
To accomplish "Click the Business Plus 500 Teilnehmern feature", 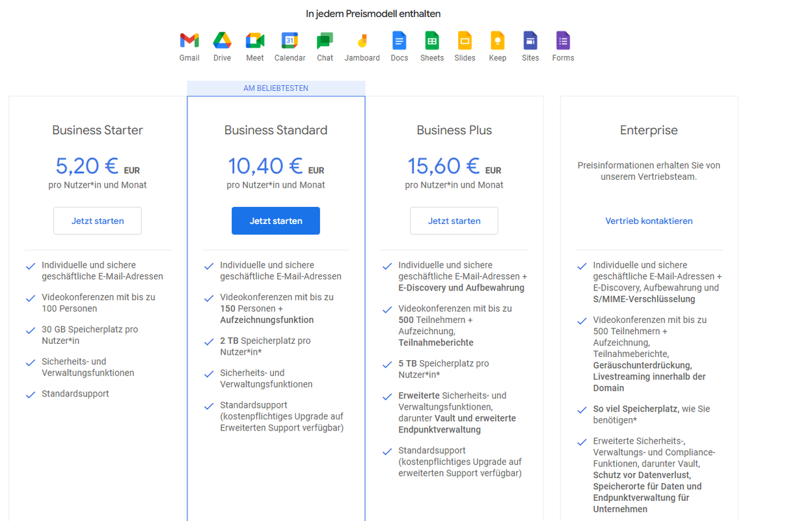I will click(x=455, y=326).
